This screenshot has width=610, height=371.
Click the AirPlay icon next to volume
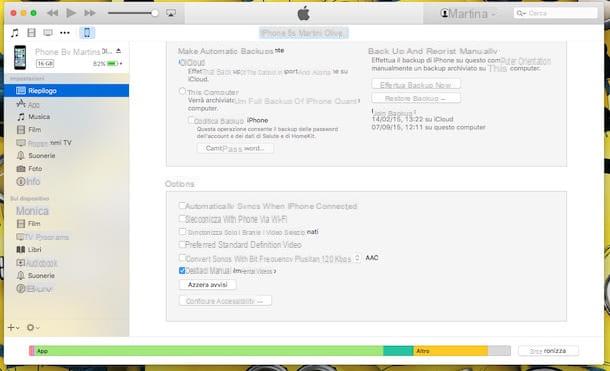pos(170,13)
